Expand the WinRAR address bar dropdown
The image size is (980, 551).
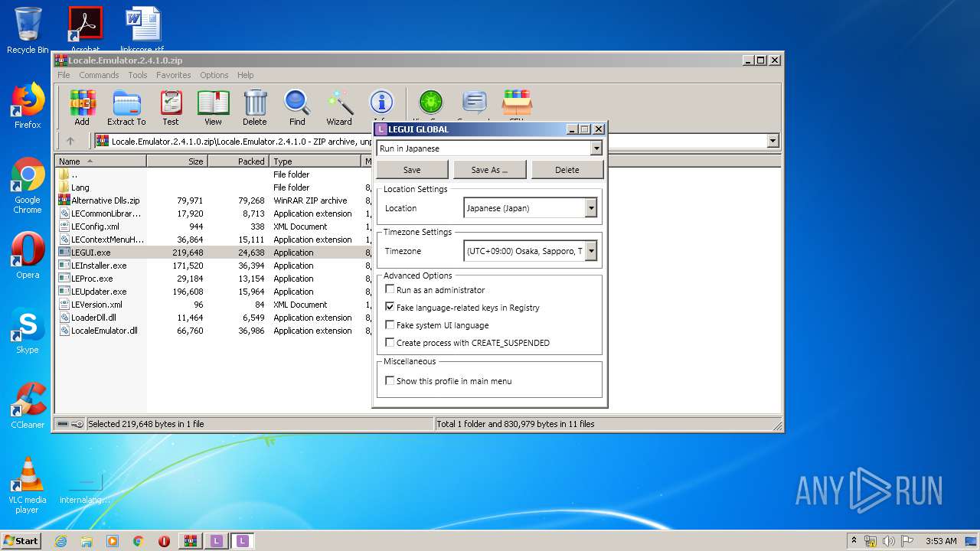[773, 141]
